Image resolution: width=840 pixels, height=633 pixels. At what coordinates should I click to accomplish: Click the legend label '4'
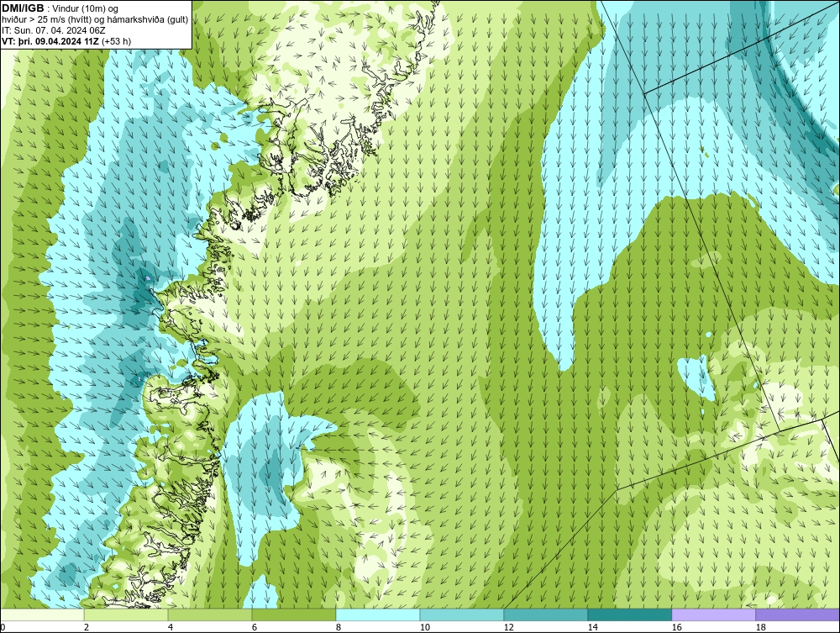(x=171, y=627)
